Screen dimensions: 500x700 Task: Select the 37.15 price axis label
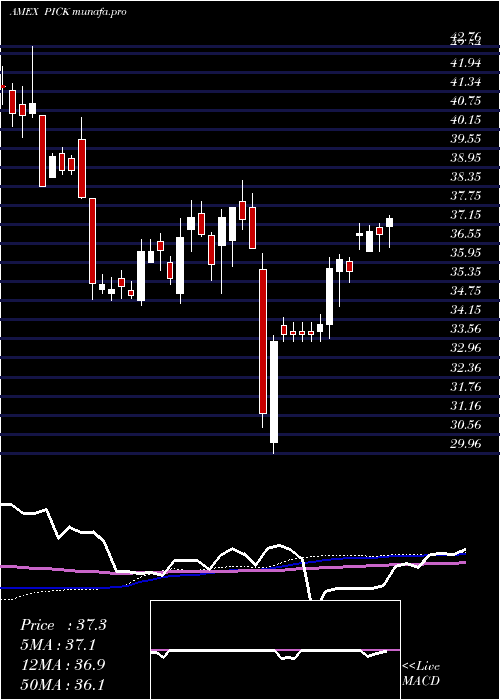466,215
